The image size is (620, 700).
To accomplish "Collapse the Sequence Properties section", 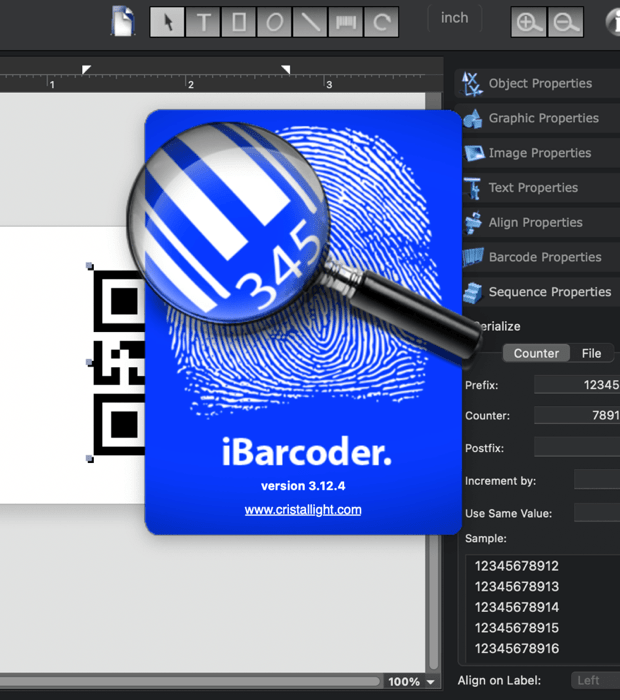I will point(540,292).
